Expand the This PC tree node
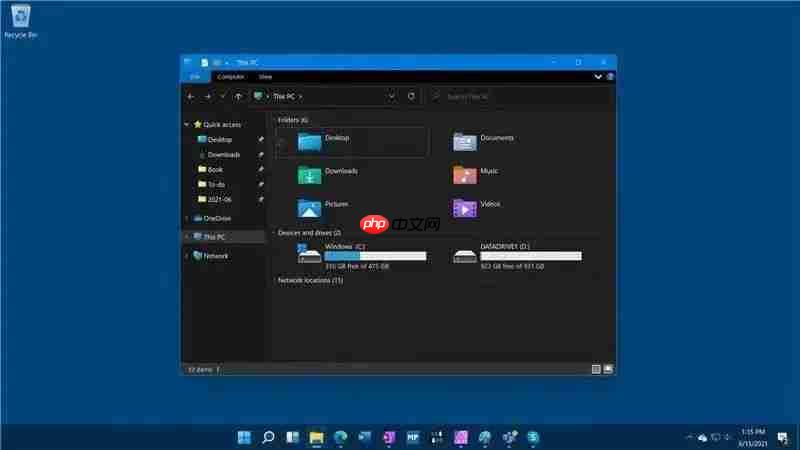The width and height of the screenshot is (800, 450). [x=187, y=237]
